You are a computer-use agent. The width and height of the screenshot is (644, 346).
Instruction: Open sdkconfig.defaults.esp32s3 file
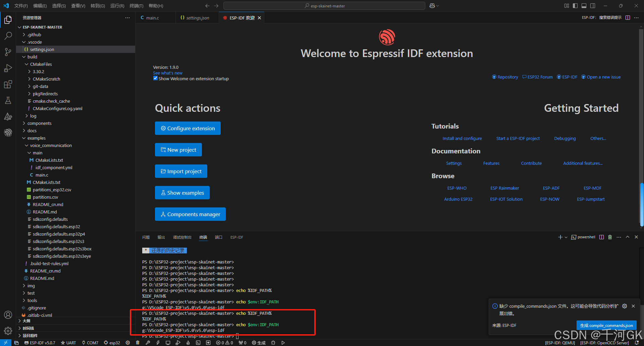tap(76, 241)
